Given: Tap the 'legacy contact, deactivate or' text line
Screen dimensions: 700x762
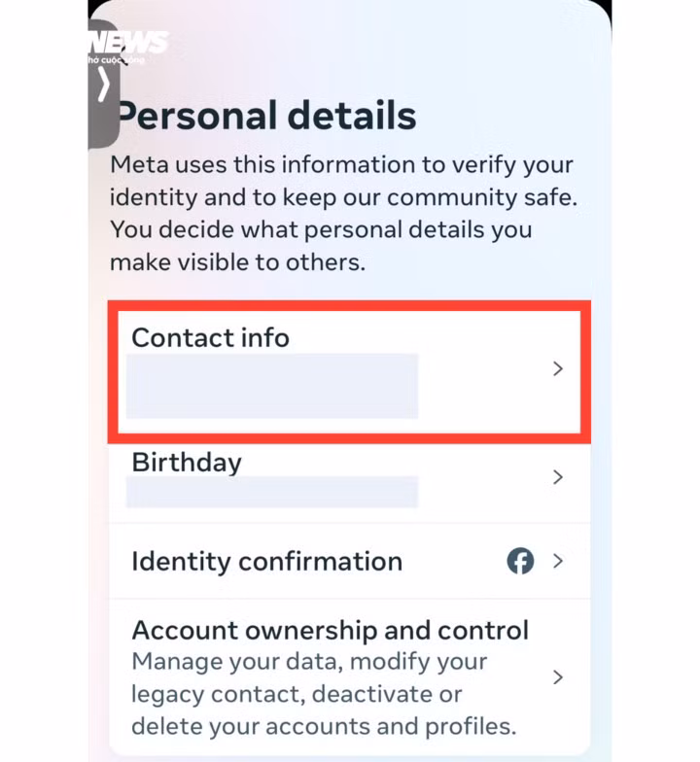Looking at the screenshot, I should click(x=297, y=694).
